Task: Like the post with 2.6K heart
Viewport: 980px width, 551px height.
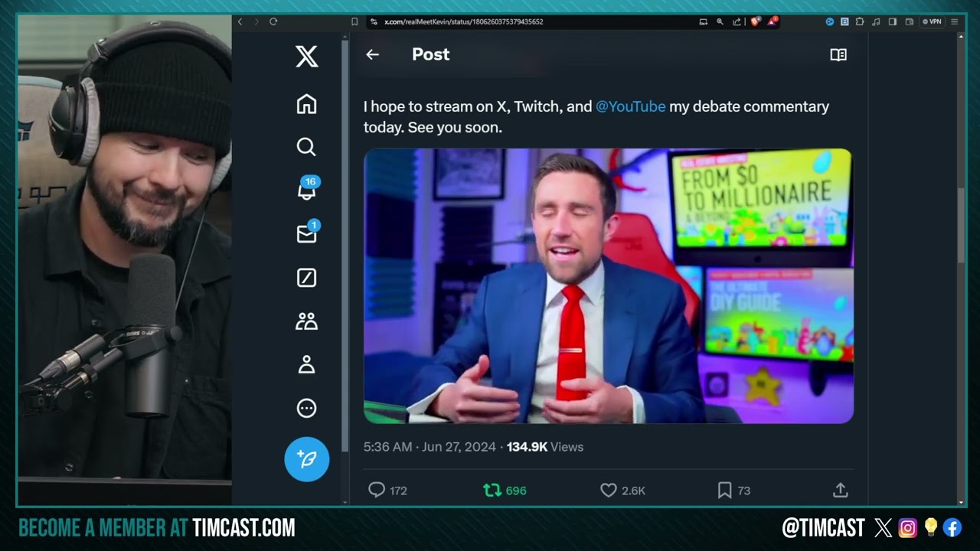Action: click(x=609, y=490)
